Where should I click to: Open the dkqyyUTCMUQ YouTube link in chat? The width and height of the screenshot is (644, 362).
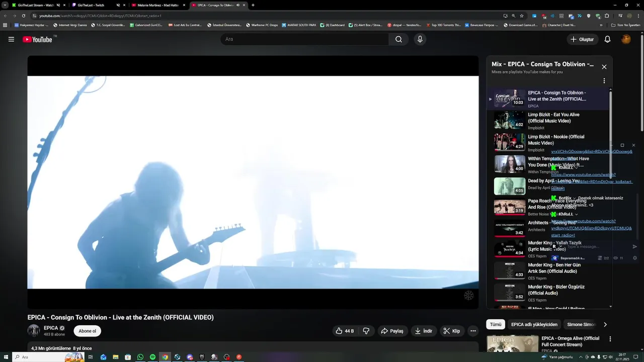click(591, 228)
